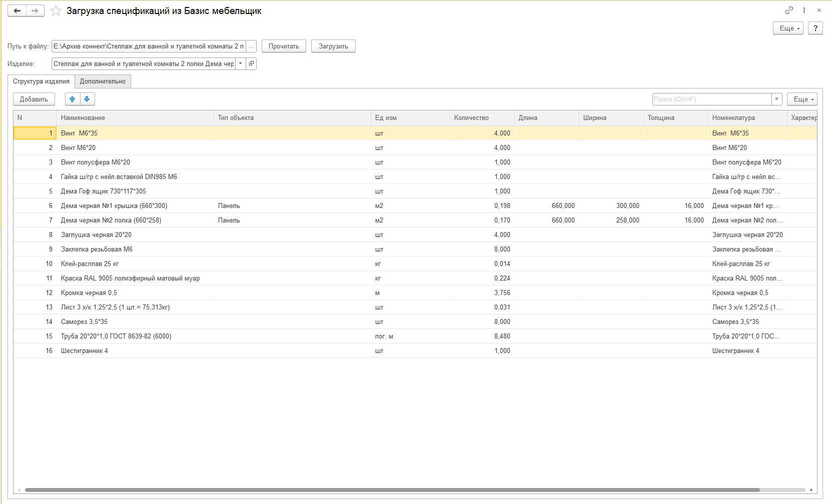
Task: Move row up with blue arrow
Action: (x=73, y=99)
